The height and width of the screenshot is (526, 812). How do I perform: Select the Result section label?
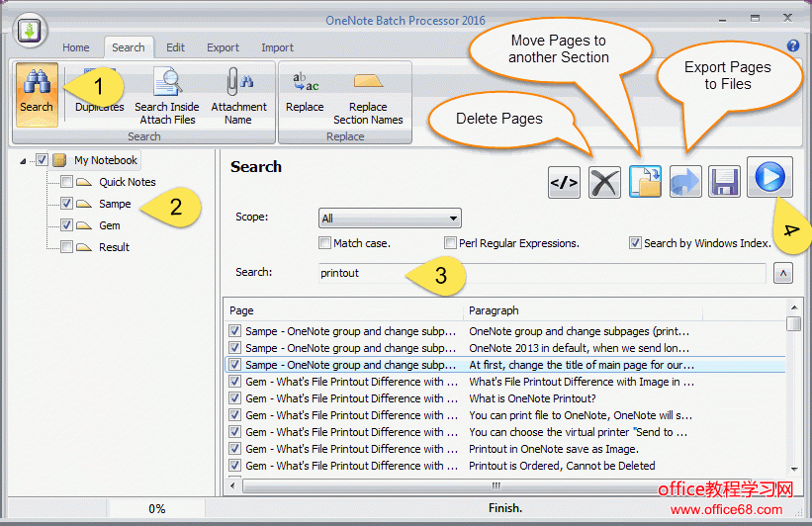pos(115,247)
